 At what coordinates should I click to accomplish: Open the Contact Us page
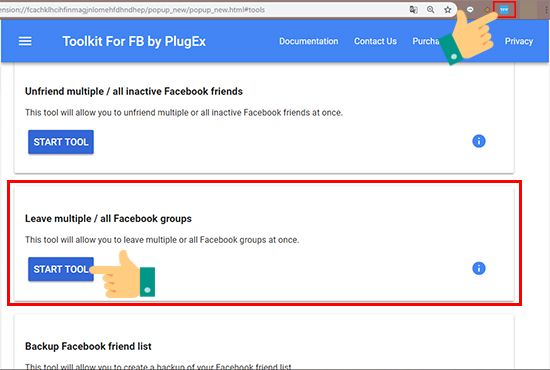pyautogui.click(x=375, y=41)
